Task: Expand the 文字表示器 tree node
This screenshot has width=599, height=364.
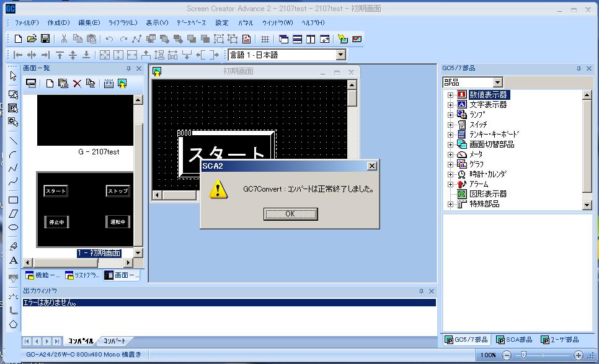Action: click(450, 105)
